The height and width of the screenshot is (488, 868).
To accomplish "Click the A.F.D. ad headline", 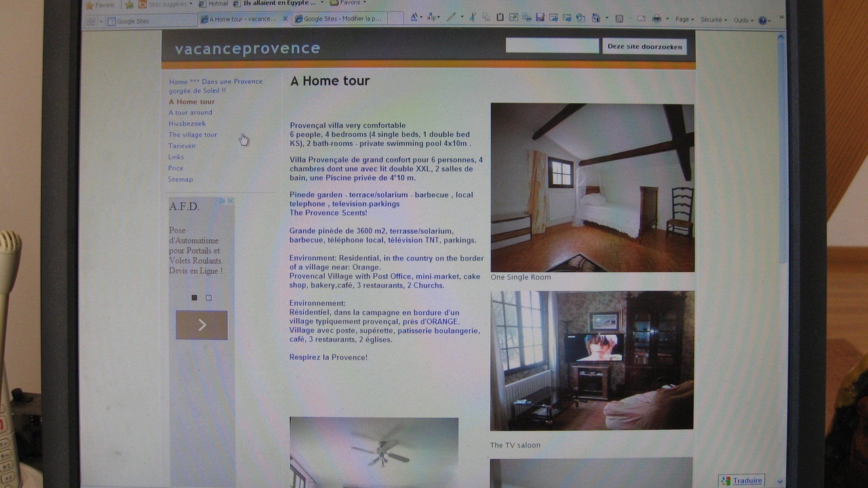I will 184,207.
